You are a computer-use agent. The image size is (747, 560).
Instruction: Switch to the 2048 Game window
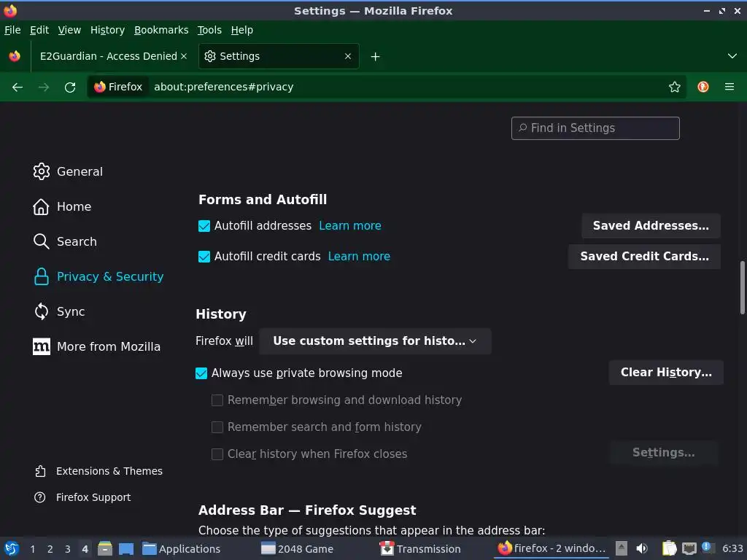(298, 548)
